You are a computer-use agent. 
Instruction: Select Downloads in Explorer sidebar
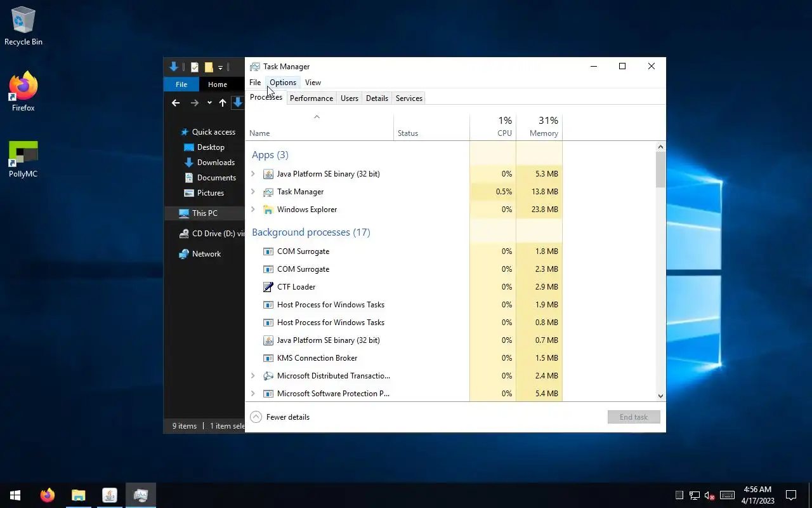pos(209,163)
